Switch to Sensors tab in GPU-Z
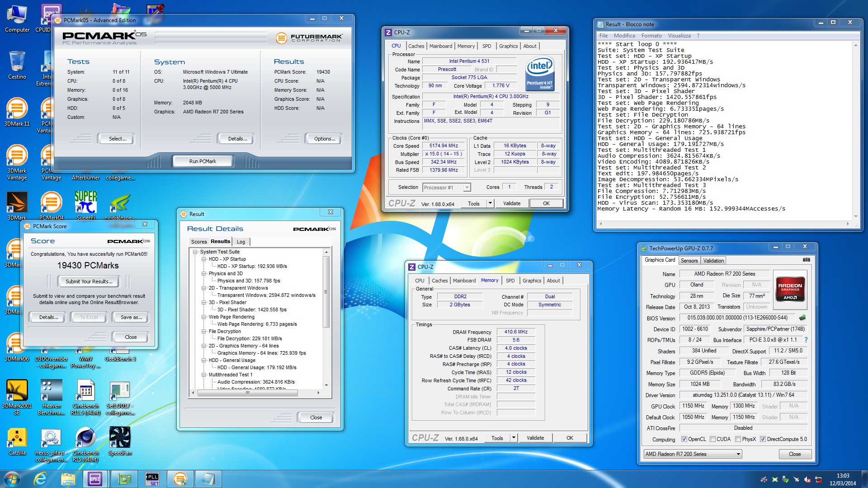868x488 pixels. point(689,261)
